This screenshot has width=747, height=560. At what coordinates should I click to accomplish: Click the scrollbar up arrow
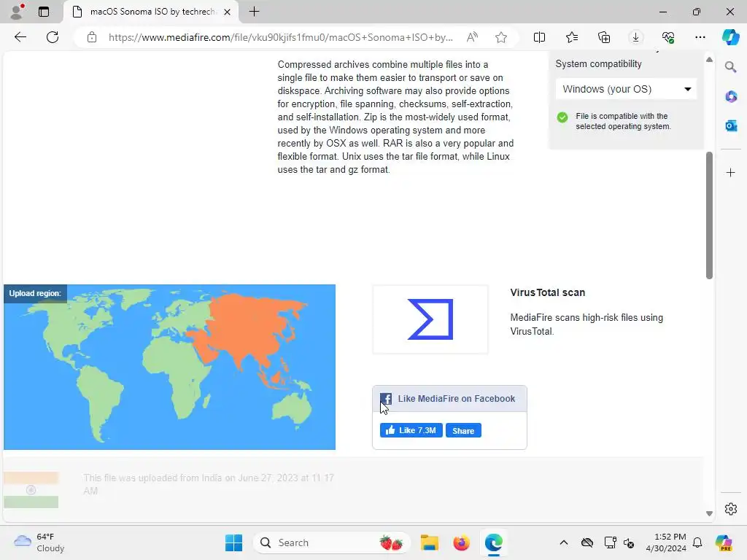(709, 60)
